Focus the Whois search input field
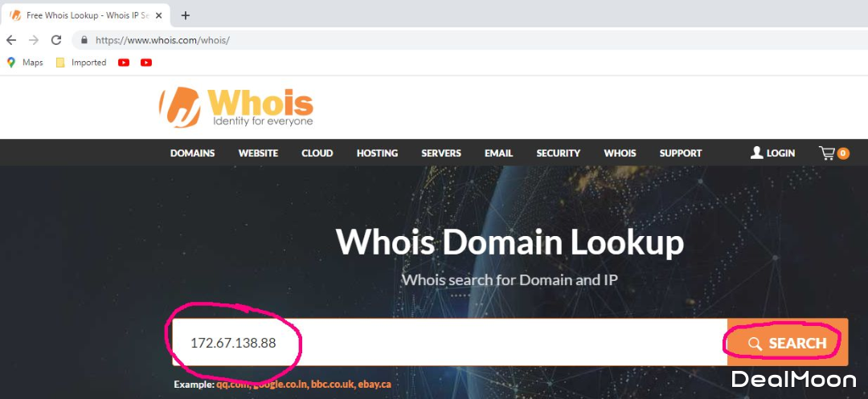The height and width of the screenshot is (399, 868). pos(482,343)
